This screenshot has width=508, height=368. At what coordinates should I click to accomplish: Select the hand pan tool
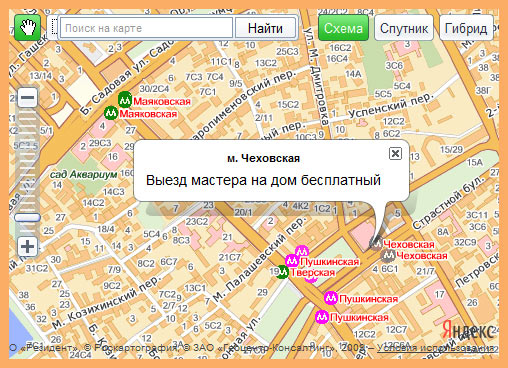[27, 28]
